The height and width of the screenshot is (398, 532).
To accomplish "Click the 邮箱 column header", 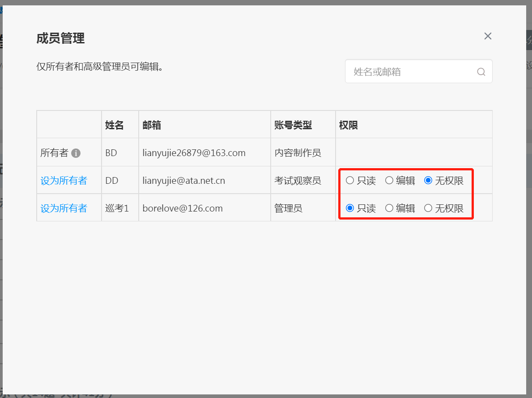I will [152, 125].
